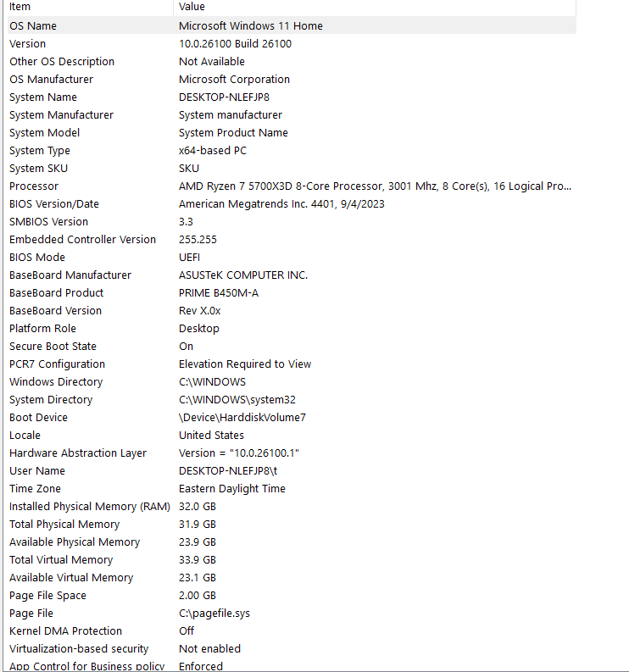The width and height of the screenshot is (629, 672).
Task: Select the Processor row
Action: click(x=292, y=186)
